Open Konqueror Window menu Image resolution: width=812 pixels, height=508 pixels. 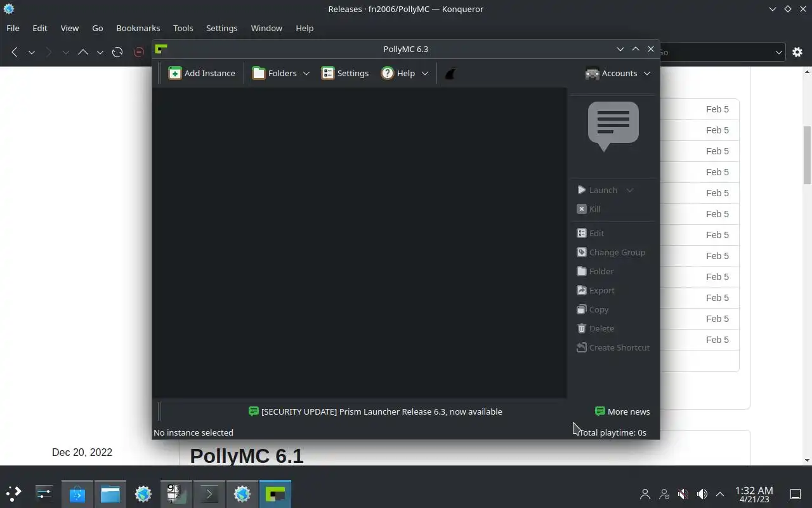click(266, 28)
